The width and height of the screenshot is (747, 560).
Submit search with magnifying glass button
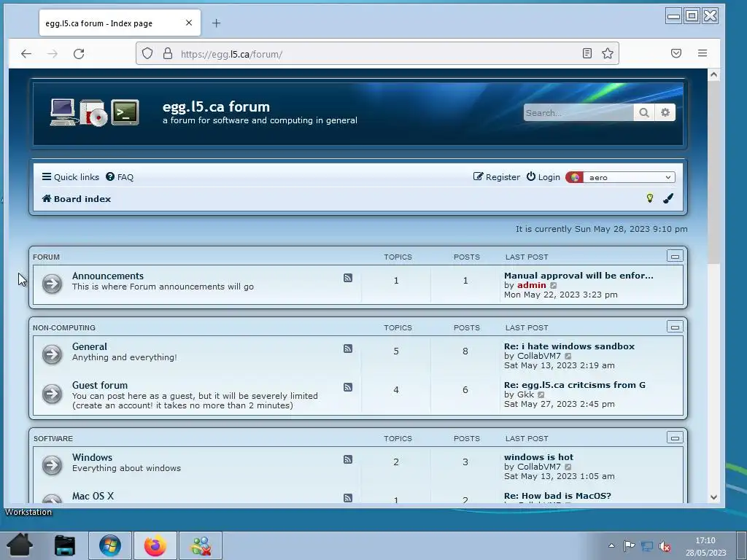[643, 112]
